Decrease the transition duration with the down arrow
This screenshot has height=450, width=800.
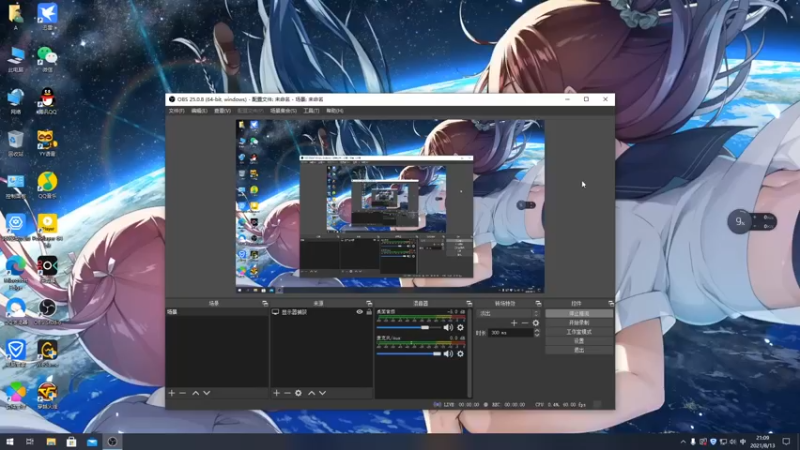pos(537,335)
